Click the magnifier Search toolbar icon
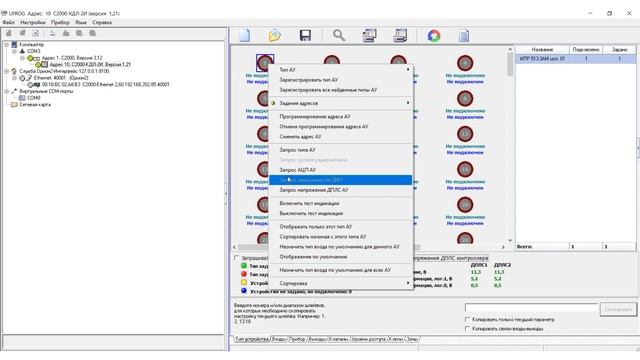640x360 pixels. [x=338, y=36]
